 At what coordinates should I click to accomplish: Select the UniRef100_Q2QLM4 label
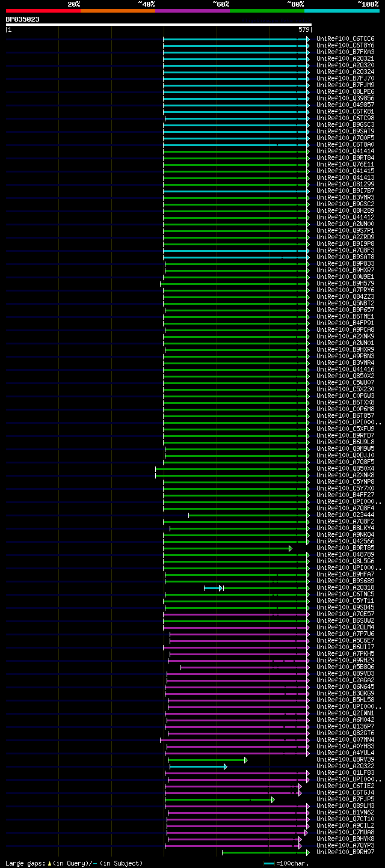click(x=345, y=628)
